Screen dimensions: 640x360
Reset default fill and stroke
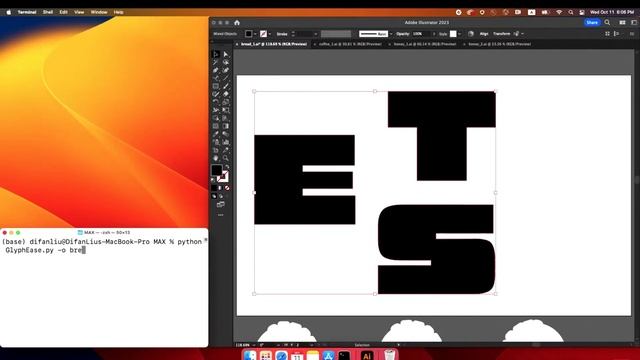click(x=213, y=180)
